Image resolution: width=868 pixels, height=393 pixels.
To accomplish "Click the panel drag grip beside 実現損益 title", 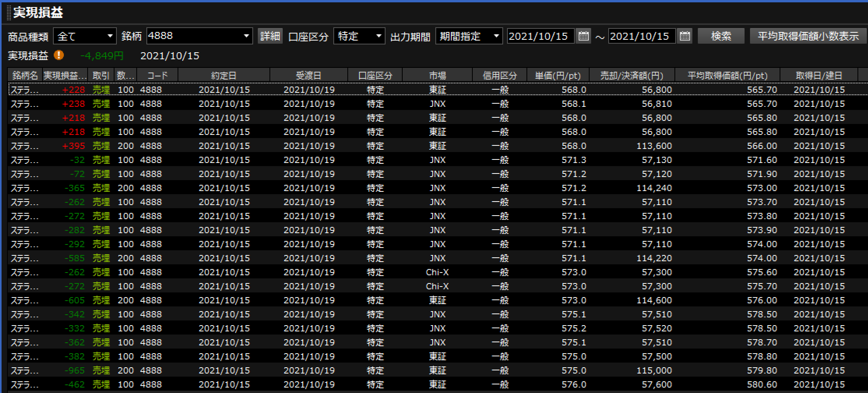I will point(9,13).
